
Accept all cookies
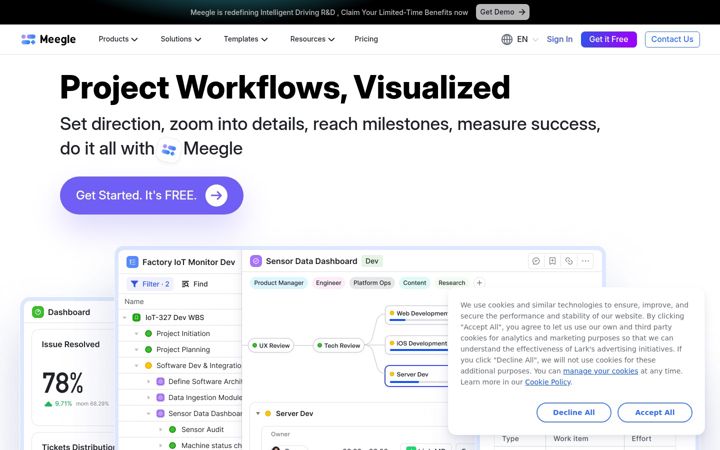[x=654, y=412]
